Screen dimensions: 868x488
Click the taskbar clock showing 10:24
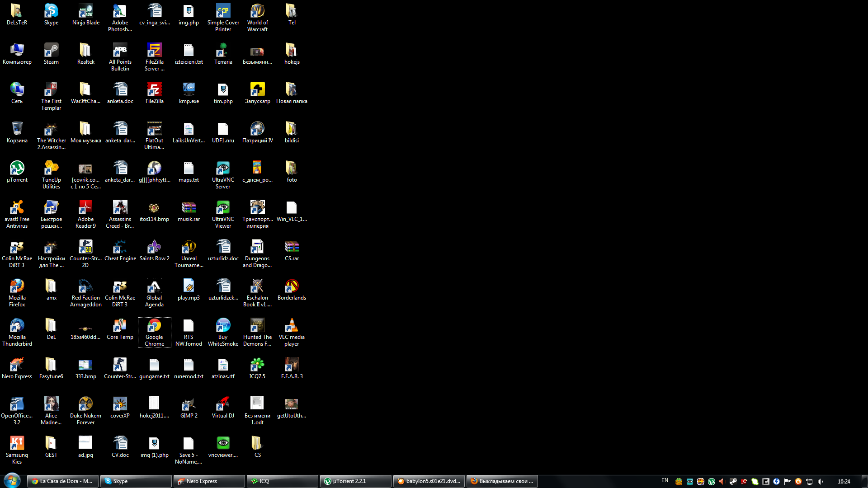point(844,482)
